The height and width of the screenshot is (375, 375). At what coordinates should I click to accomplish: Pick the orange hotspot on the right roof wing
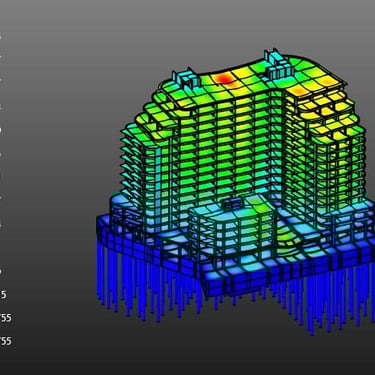(x=298, y=90)
